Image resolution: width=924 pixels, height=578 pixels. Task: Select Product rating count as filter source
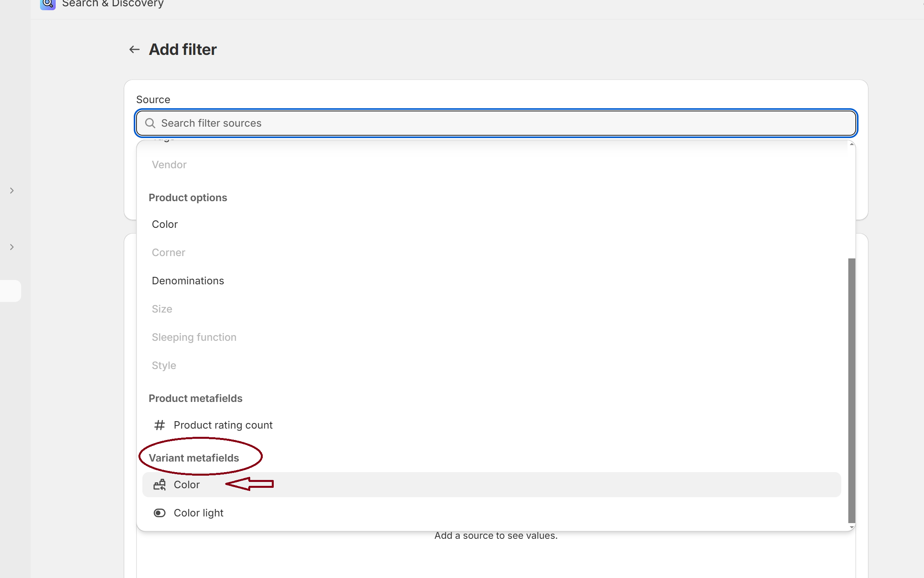[x=223, y=425]
